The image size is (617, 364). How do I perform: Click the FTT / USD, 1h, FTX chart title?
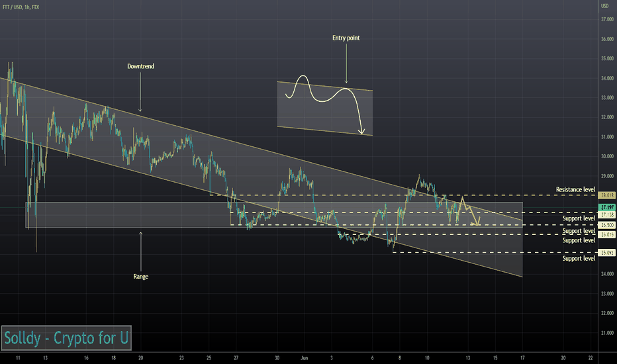(21, 7)
